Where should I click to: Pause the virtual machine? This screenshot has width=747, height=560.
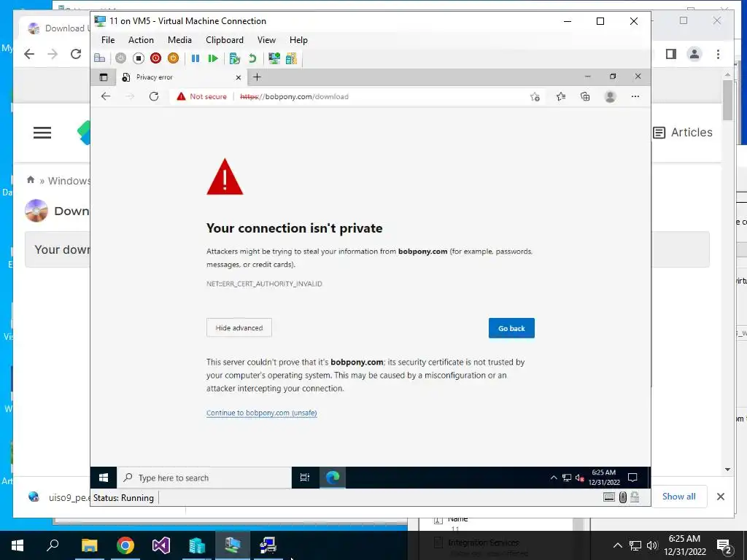196,58
